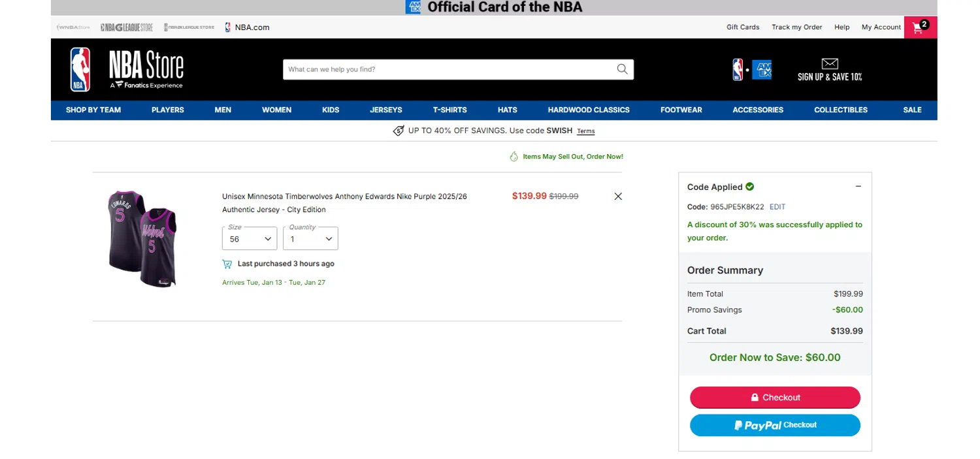This screenshot has height=459, width=980.
Task: Click the 'Arrives Tue, Jan 13' delivery text
Action: pyautogui.click(x=274, y=283)
